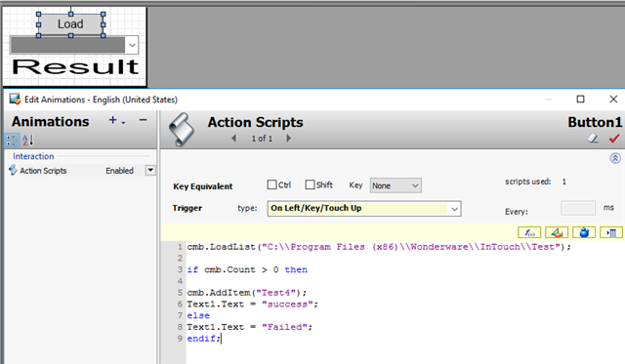Click the Every milliseconds input field
The width and height of the screenshot is (625, 364).
tap(578, 208)
